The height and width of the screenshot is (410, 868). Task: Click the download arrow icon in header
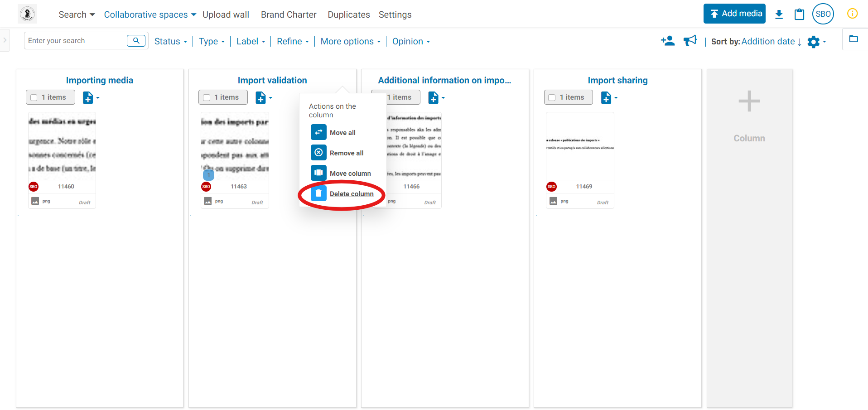coord(779,14)
